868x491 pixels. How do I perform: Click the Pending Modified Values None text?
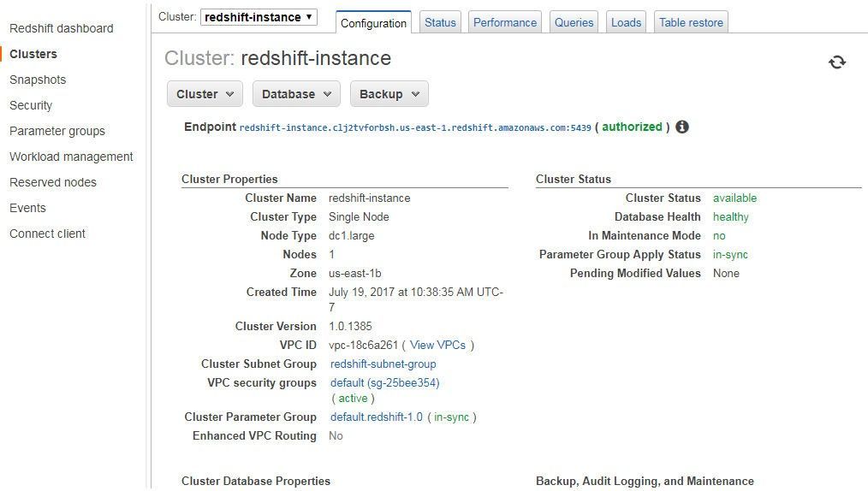(x=726, y=273)
